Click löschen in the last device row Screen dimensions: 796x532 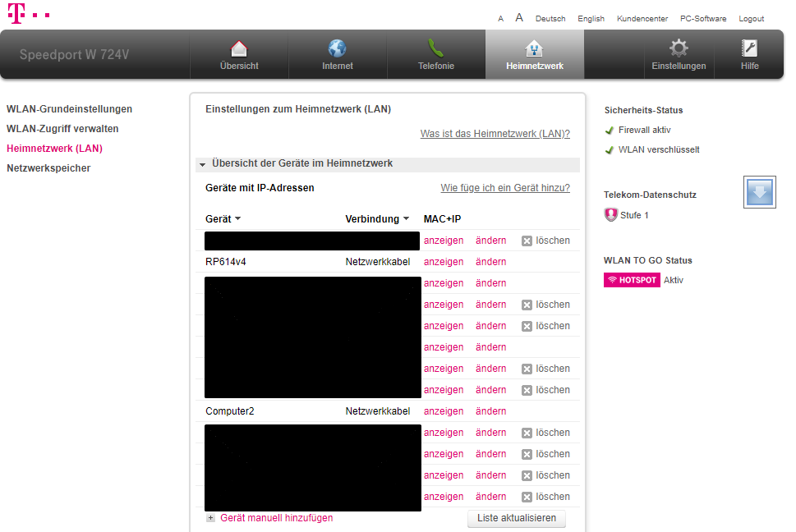tap(545, 497)
